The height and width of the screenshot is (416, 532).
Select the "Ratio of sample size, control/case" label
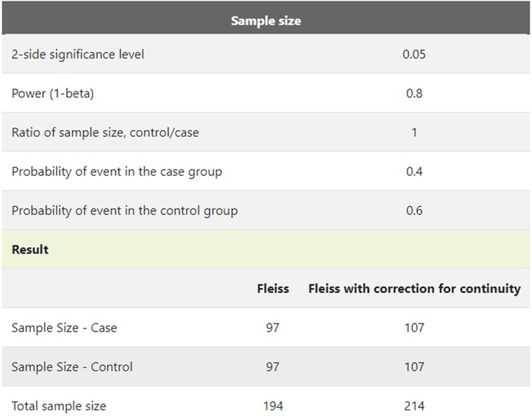(105, 132)
